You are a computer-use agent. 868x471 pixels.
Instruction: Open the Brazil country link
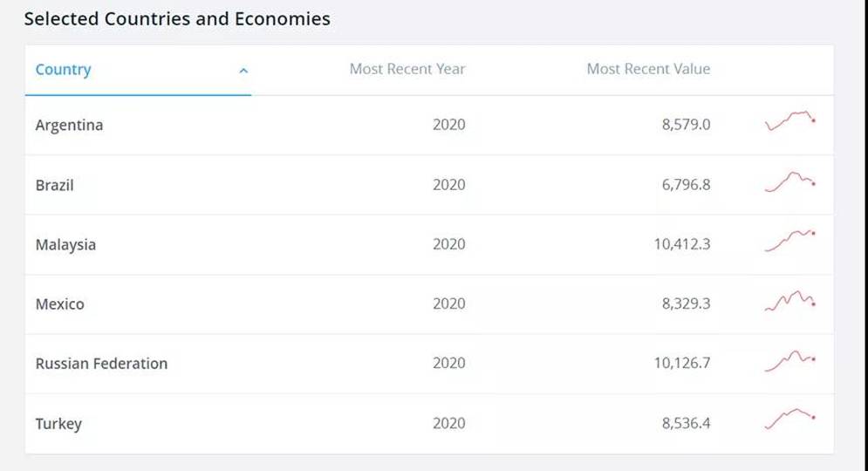tap(54, 185)
